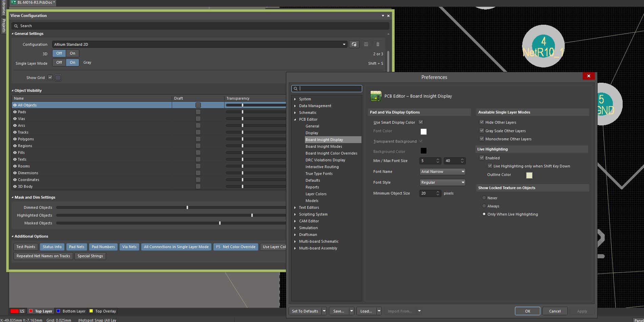Click the save configuration disk icon

click(x=366, y=44)
